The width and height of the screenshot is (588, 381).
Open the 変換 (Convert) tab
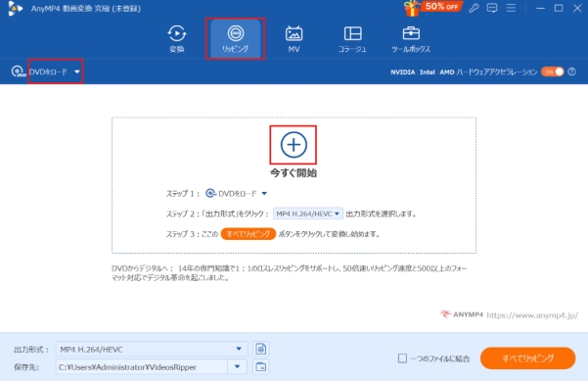(x=176, y=38)
